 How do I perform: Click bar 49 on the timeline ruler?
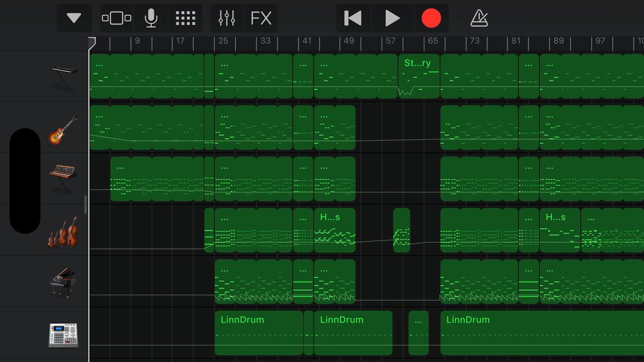(x=349, y=41)
